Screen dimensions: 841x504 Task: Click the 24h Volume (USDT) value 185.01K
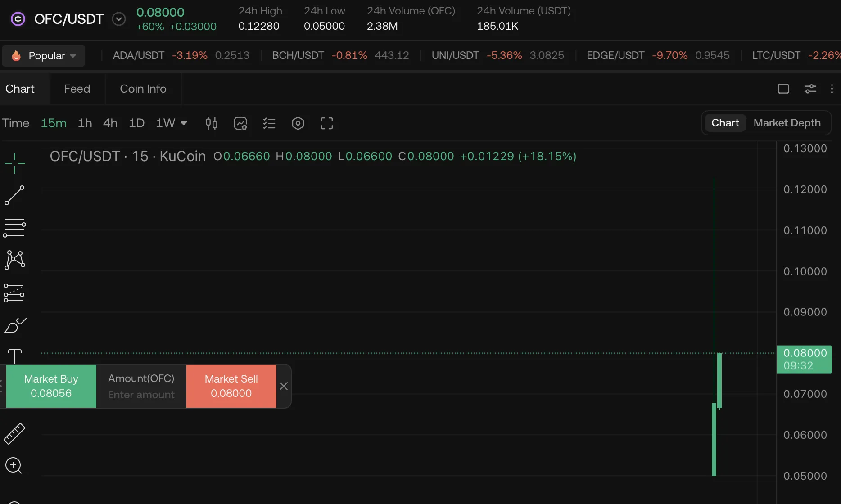click(497, 26)
